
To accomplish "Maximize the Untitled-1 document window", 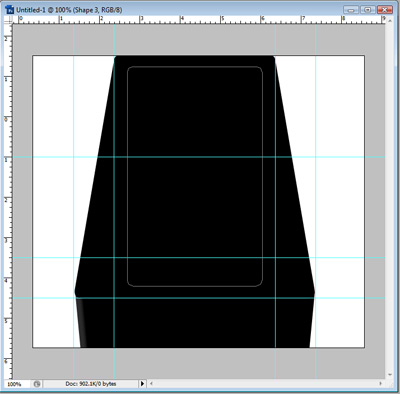I will [x=368, y=10].
